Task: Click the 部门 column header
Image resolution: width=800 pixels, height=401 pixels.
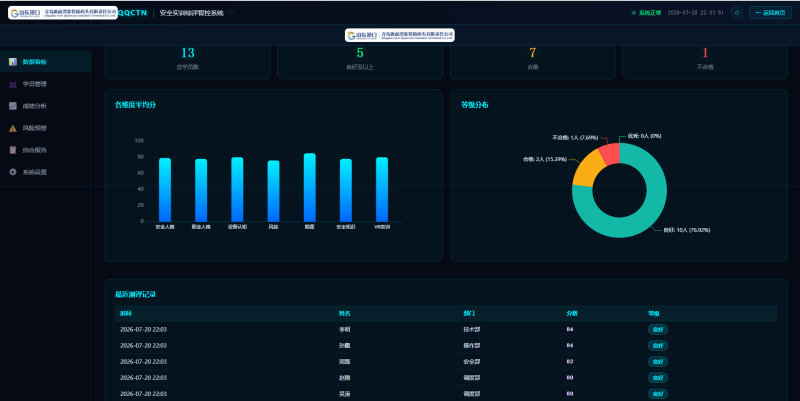Action: point(469,313)
